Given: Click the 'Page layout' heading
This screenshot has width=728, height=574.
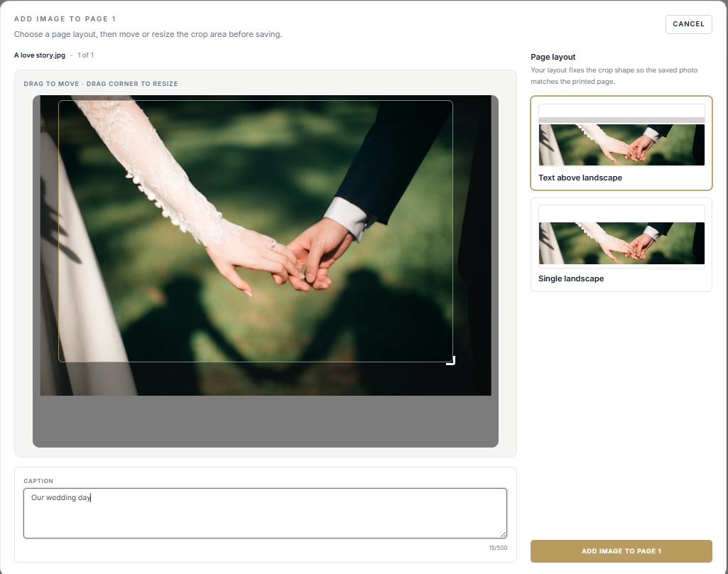Looking at the screenshot, I should pyautogui.click(x=553, y=57).
